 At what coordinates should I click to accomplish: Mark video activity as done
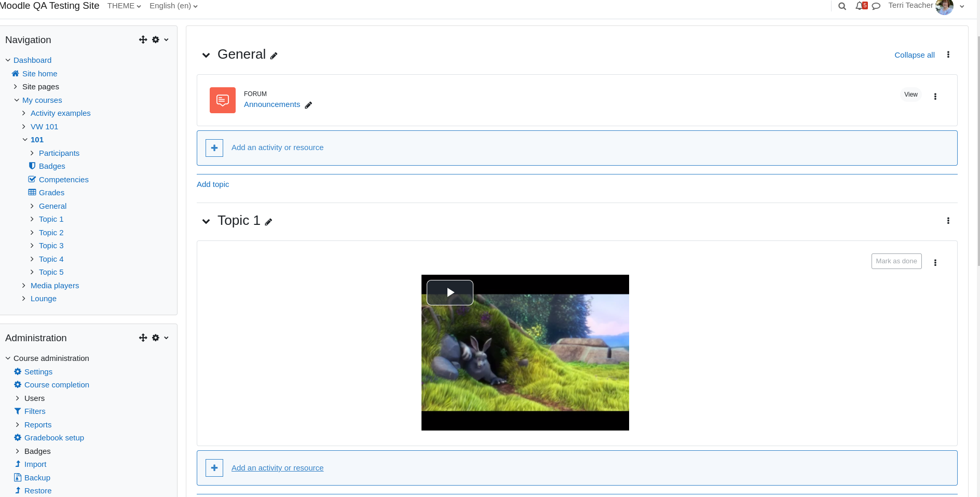pyautogui.click(x=896, y=261)
